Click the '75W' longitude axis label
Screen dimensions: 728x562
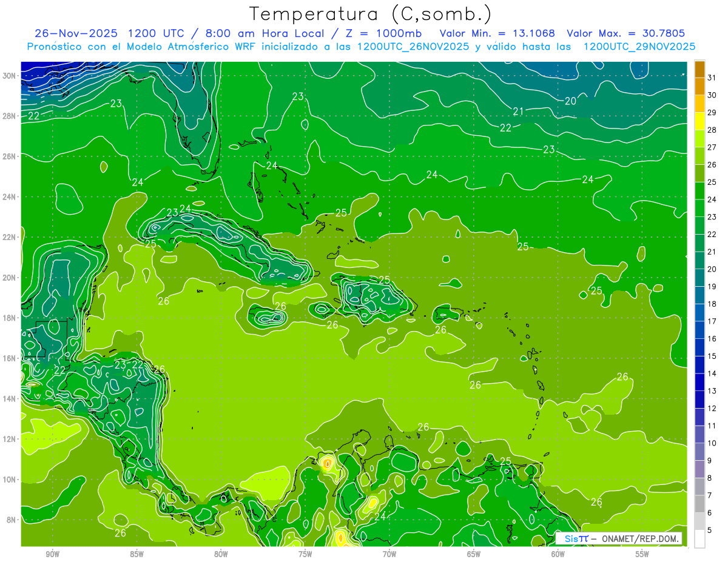pos(305,554)
